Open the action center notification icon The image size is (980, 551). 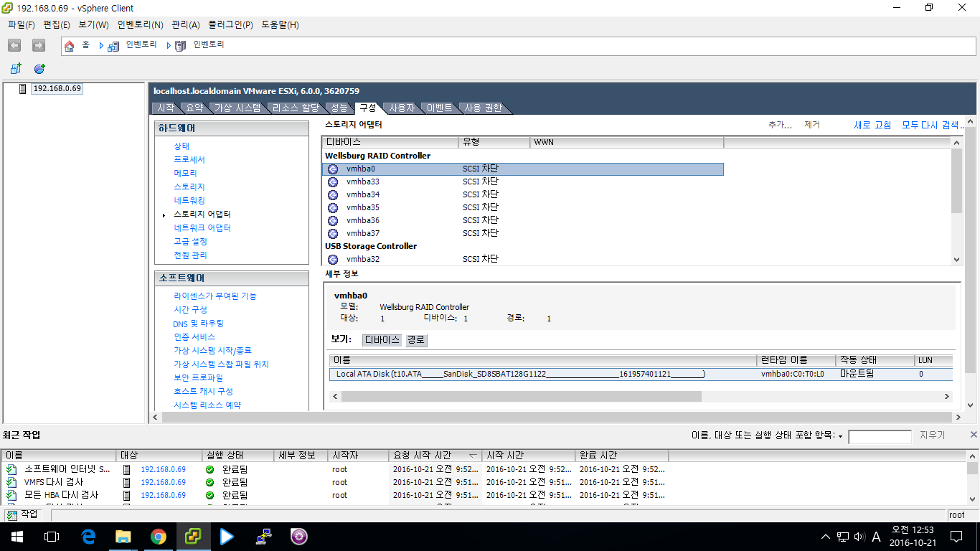(x=956, y=537)
